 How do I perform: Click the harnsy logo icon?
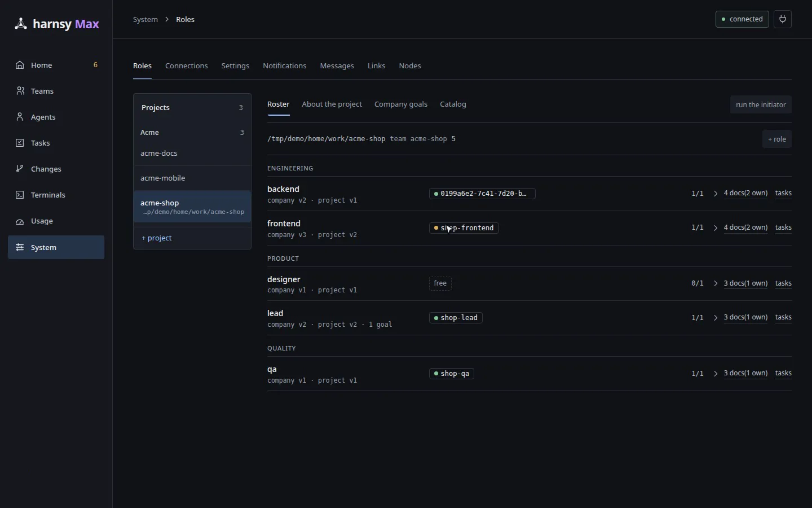click(20, 24)
